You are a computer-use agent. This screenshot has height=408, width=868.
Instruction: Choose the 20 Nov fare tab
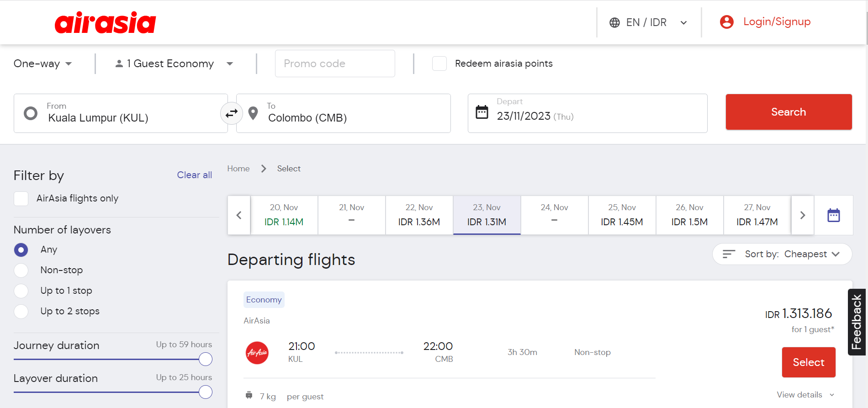284,215
